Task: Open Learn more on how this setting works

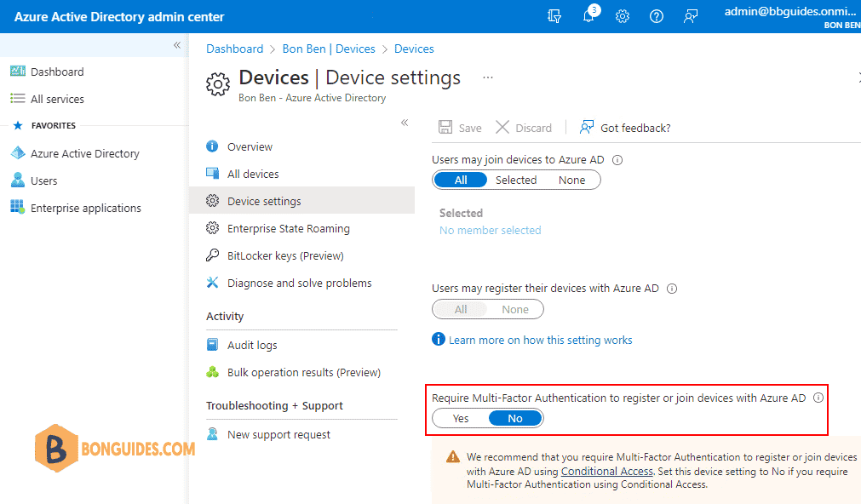Action: pyautogui.click(x=540, y=340)
